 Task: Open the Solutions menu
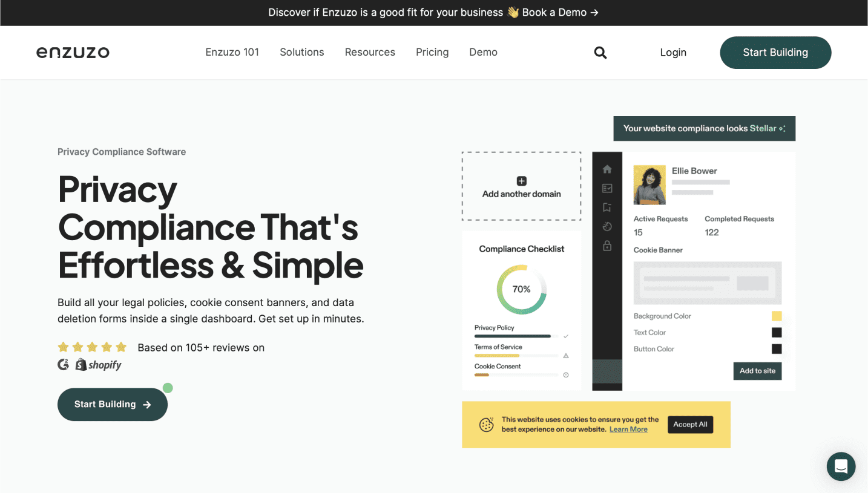pos(301,52)
